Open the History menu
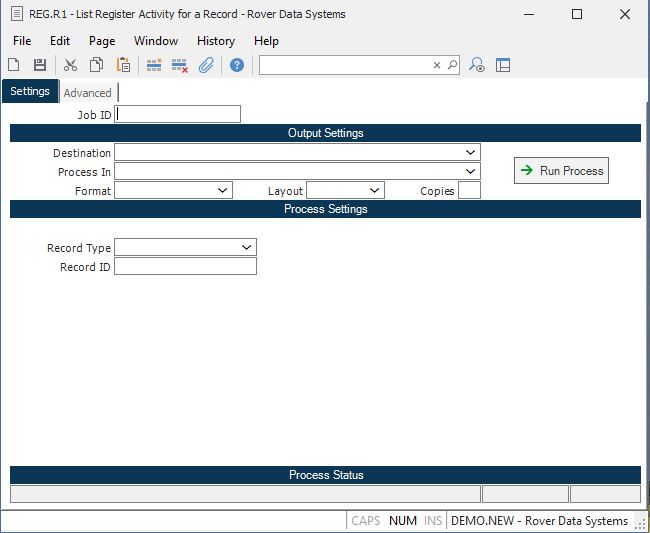This screenshot has width=650, height=533. point(215,41)
